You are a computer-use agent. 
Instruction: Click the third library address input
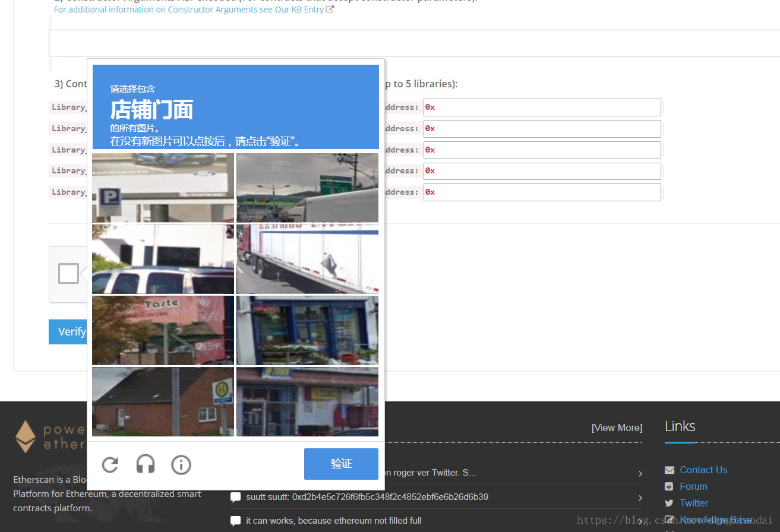(x=542, y=150)
